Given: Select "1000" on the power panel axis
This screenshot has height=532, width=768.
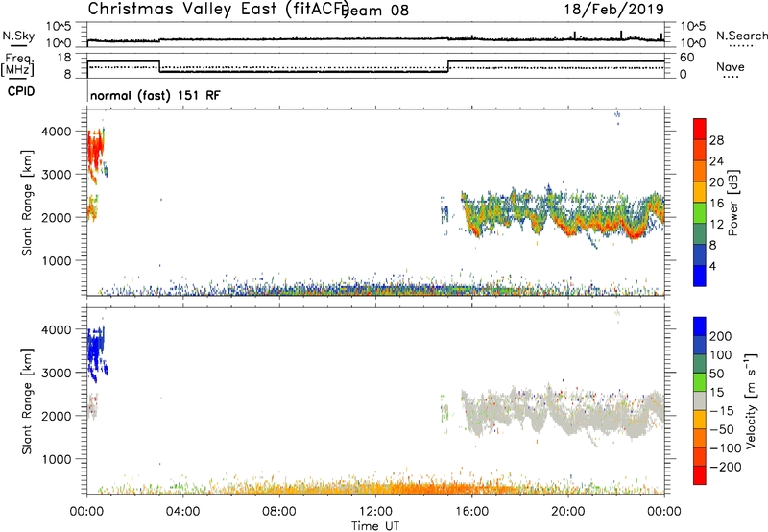Looking at the screenshot, I should point(56,260).
